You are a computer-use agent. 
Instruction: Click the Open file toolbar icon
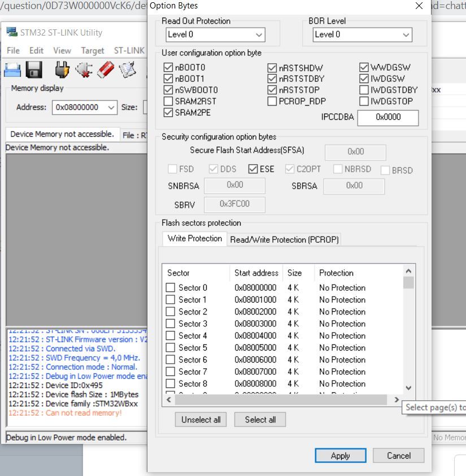click(12, 70)
